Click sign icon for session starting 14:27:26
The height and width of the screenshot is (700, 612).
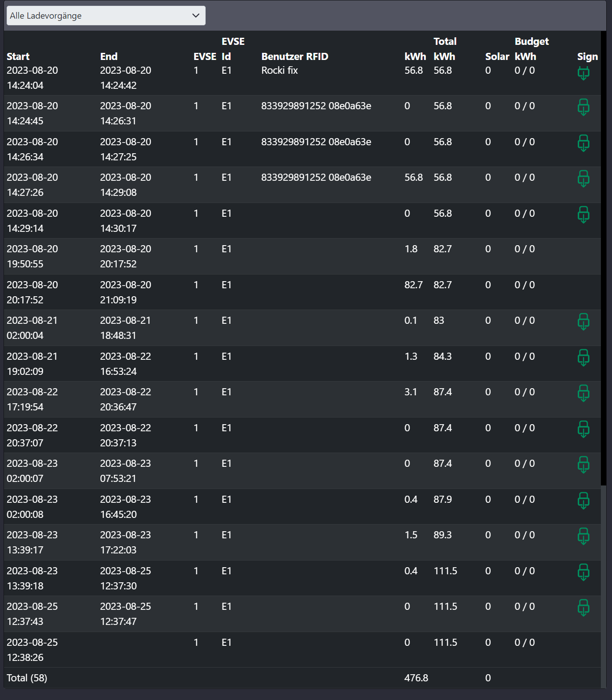[x=583, y=179]
